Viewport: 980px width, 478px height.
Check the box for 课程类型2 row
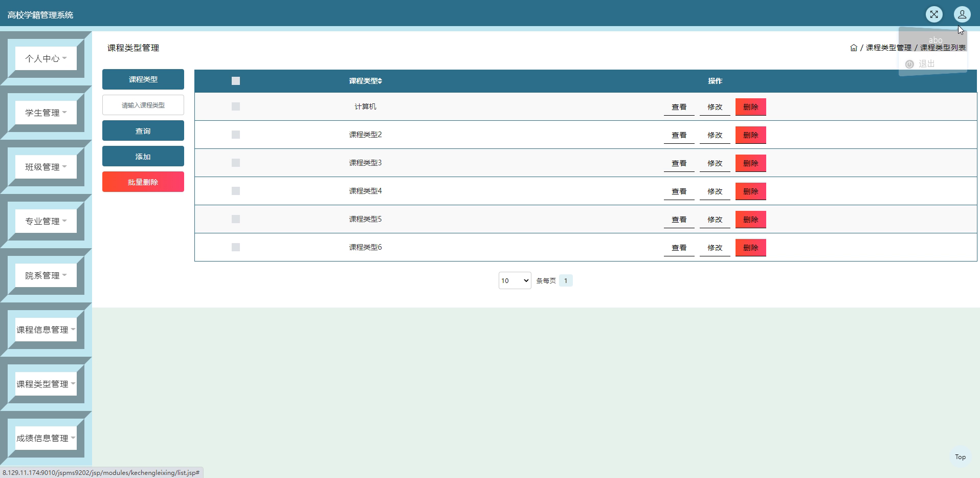236,135
